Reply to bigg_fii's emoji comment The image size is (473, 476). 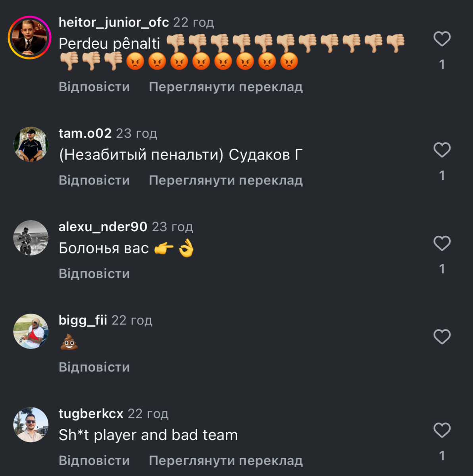click(x=94, y=367)
